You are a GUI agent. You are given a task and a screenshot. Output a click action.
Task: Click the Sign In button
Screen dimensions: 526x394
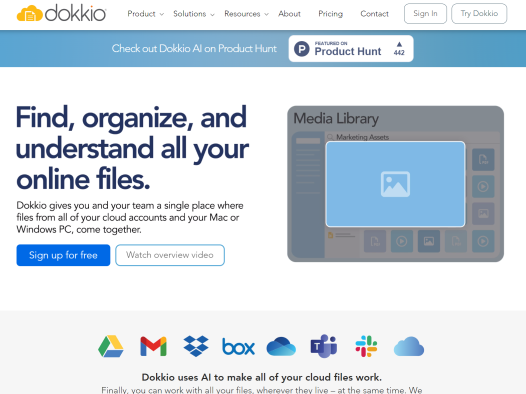coord(425,13)
